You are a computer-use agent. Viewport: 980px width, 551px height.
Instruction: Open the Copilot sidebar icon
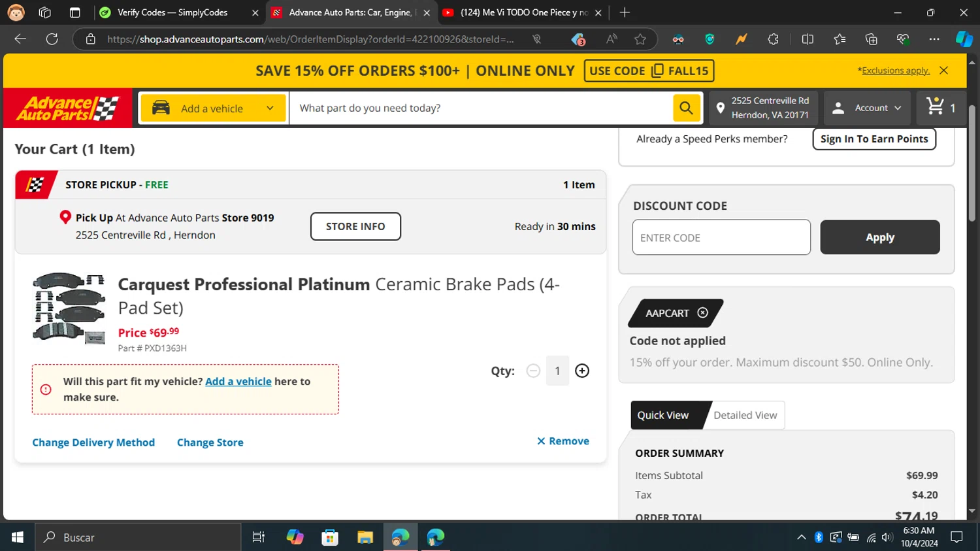pyautogui.click(x=964, y=39)
